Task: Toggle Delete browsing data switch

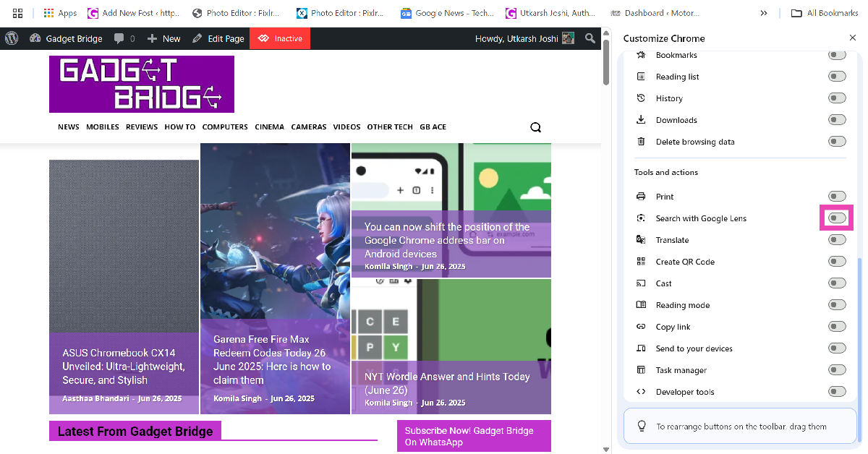Action: click(x=837, y=142)
